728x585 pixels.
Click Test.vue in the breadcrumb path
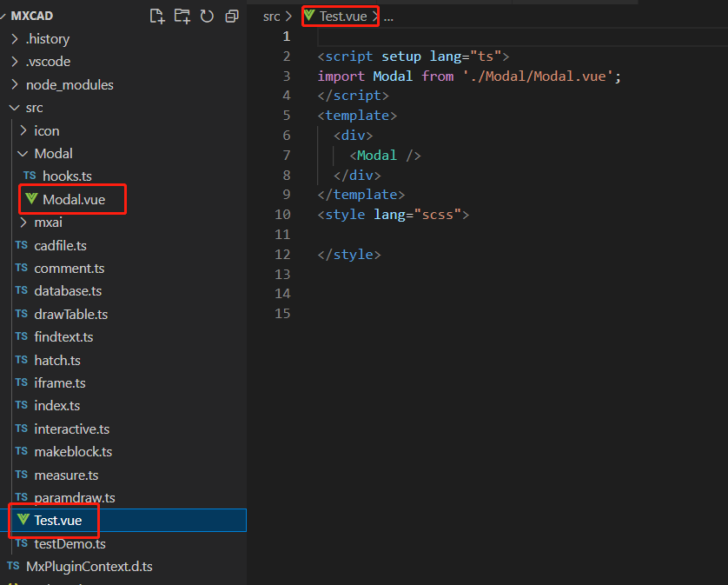tap(343, 17)
